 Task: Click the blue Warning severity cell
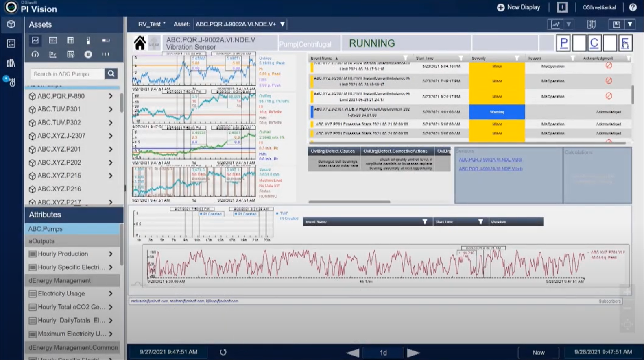[497, 112]
